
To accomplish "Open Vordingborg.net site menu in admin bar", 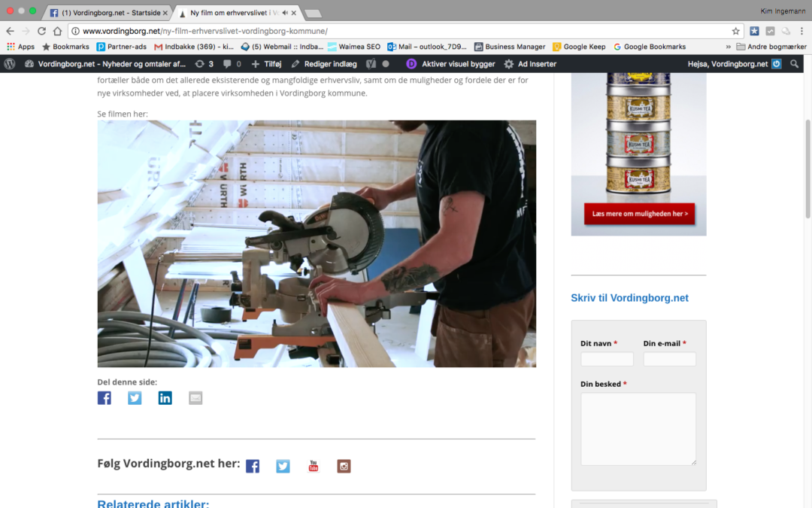I will 105,64.
